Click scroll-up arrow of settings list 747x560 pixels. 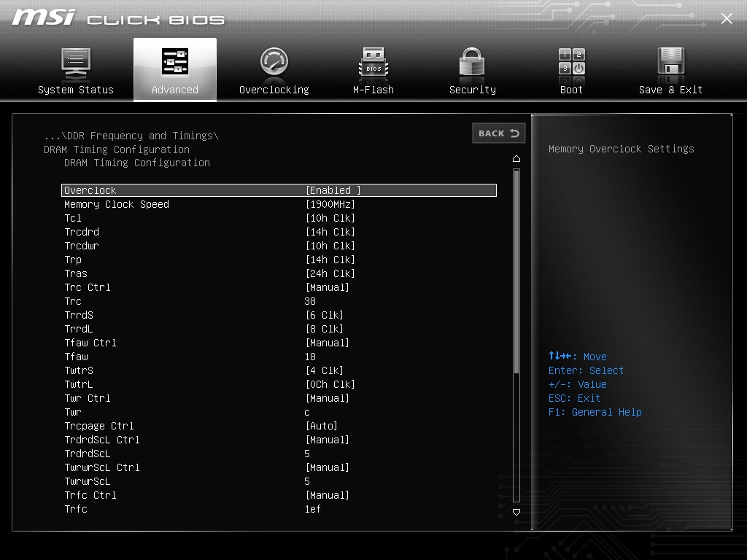click(516, 158)
